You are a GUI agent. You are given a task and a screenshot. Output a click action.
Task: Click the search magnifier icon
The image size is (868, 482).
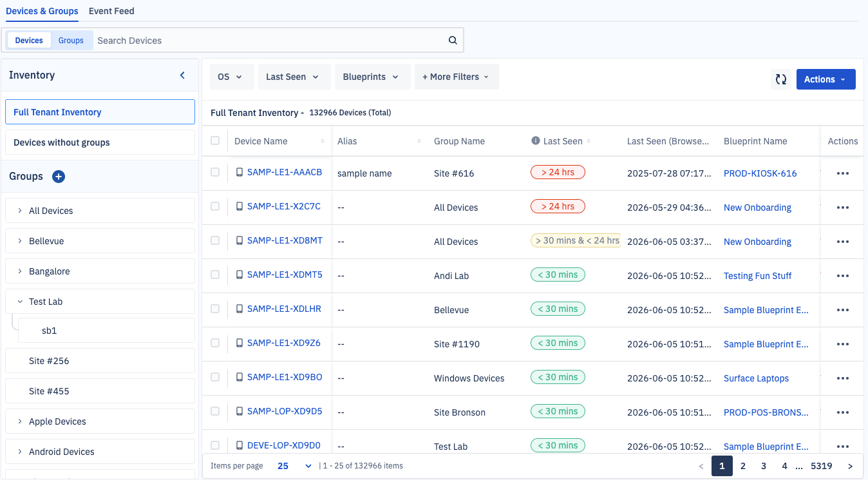[x=453, y=41]
